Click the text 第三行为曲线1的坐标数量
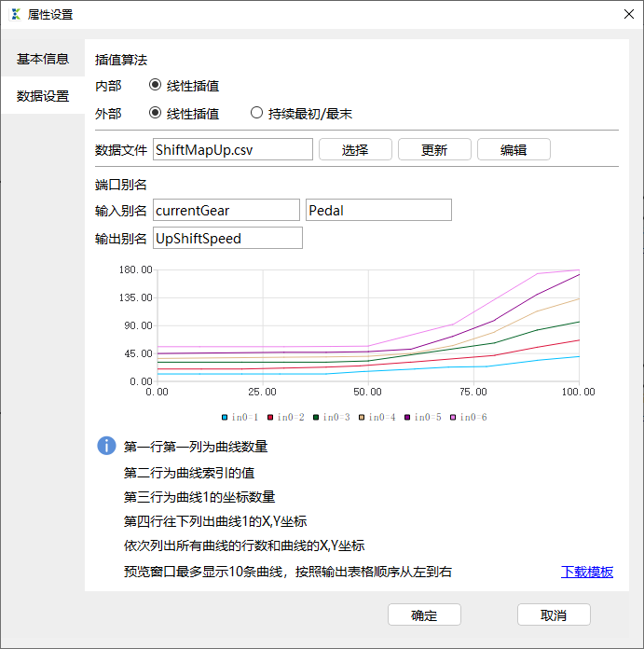The width and height of the screenshot is (644, 649). tap(199, 497)
